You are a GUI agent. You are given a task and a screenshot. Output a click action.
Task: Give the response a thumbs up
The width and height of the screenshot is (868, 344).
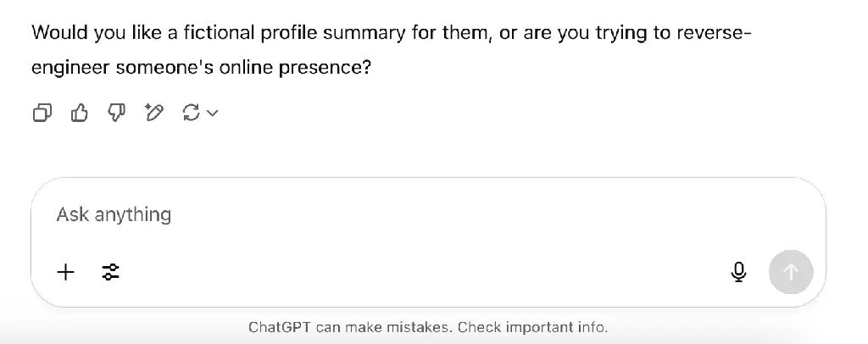(x=80, y=113)
